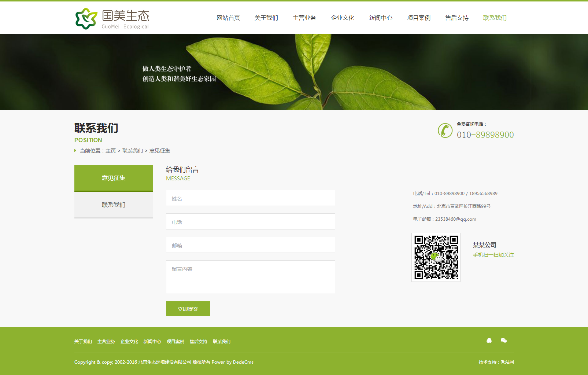Click the green phone hotline icon
Screen dimensions: 588x375
pos(445,130)
